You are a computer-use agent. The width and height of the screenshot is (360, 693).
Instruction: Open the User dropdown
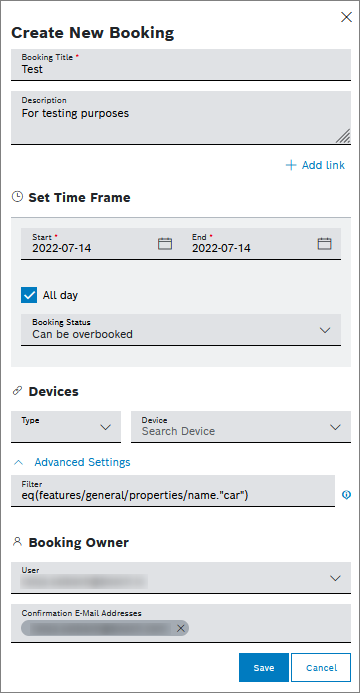181,578
